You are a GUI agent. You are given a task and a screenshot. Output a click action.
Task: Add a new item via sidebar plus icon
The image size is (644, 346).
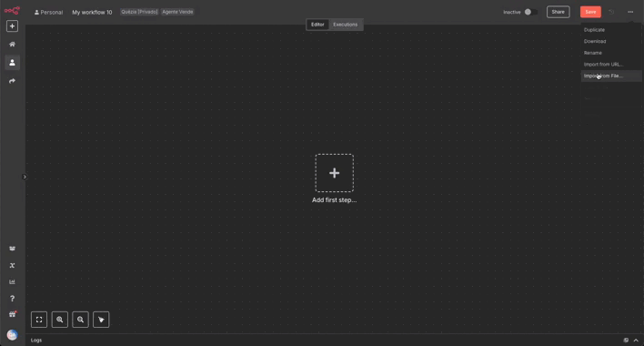[12, 26]
